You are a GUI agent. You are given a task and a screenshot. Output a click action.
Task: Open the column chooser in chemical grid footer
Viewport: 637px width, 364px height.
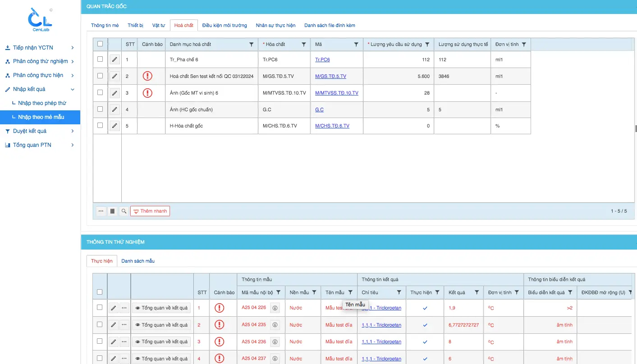pyautogui.click(x=112, y=211)
